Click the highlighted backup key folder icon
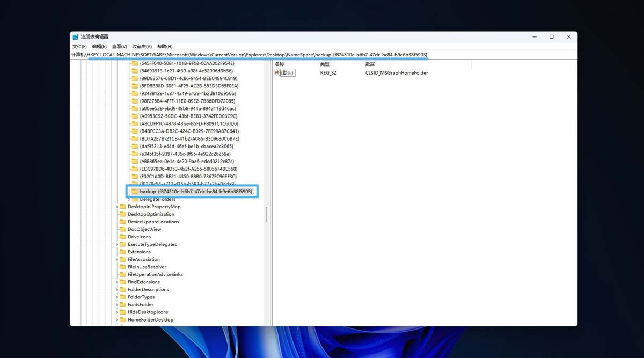The image size is (644, 358). pos(134,191)
